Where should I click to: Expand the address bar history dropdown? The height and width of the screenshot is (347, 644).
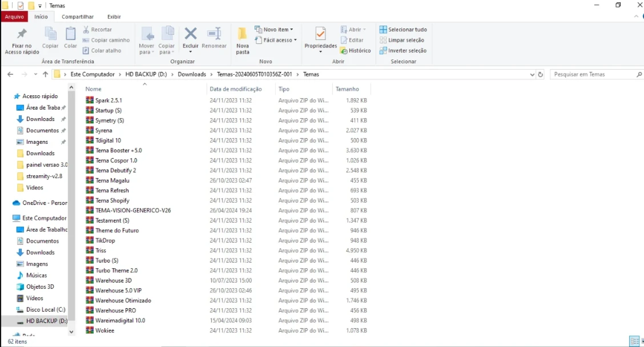[532, 74]
